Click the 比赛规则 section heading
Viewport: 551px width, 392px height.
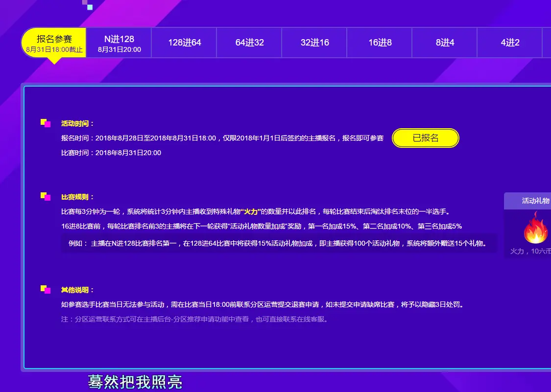[x=77, y=197]
